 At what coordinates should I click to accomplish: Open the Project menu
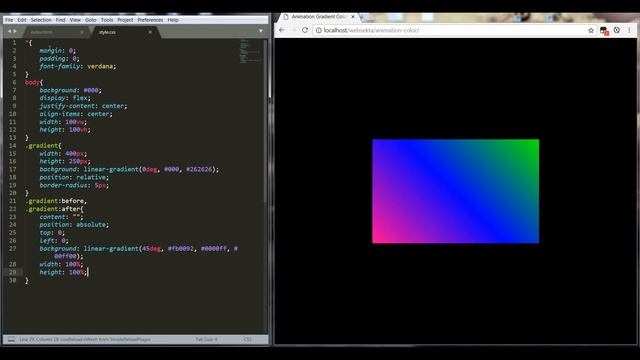coord(125,20)
